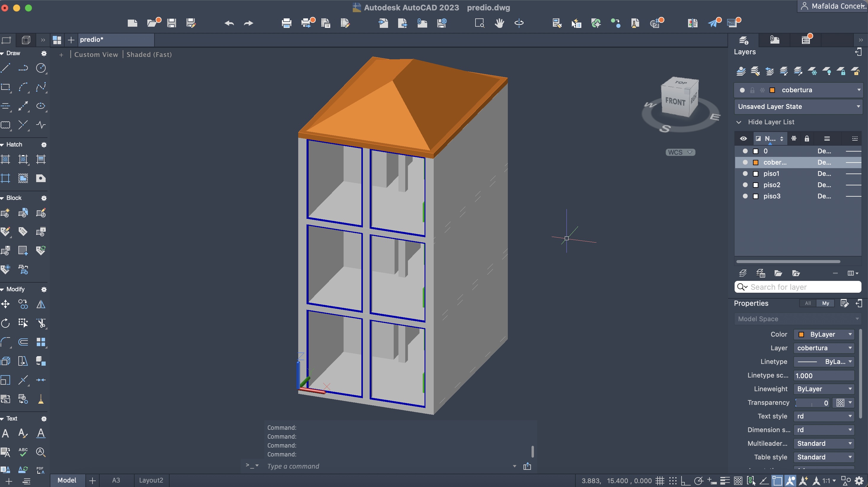Image resolution: width=868 pixels, height=487 pixels.
Task: Click the Undo arrow in top toolbar
Action: click(x=229, y=23)
